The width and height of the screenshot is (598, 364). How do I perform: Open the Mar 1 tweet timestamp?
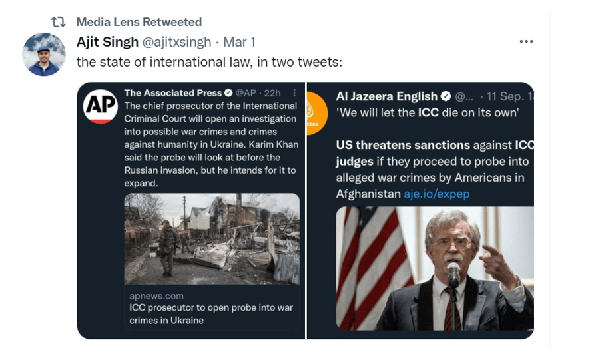[240, 42]
